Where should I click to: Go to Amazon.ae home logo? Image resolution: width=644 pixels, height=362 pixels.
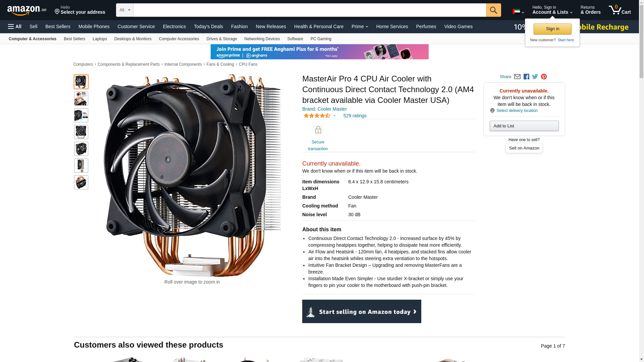pos(27,10)
